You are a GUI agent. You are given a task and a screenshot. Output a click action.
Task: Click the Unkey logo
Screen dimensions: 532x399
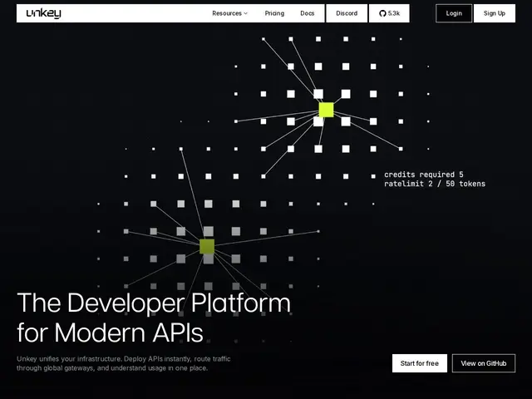(43, 13)
